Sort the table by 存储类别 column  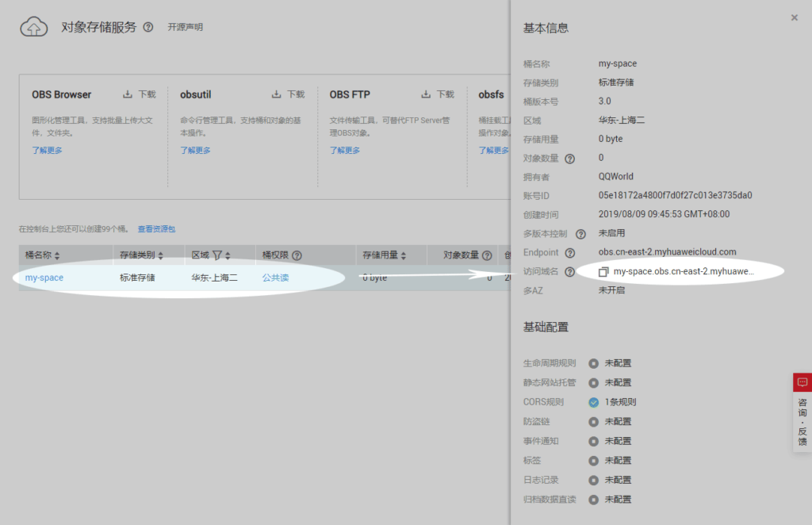(161, 255)
